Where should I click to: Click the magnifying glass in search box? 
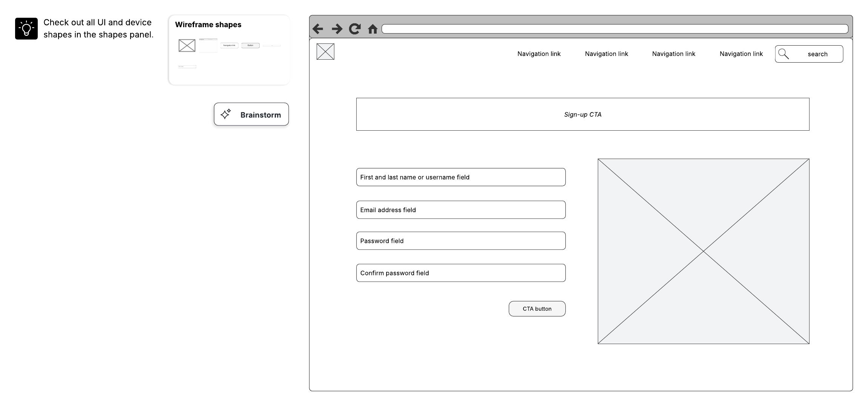[x=783, y=54]
